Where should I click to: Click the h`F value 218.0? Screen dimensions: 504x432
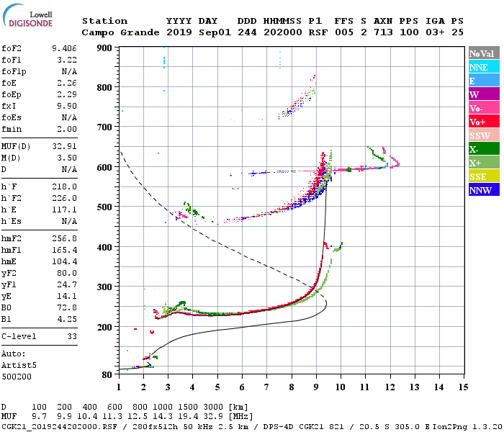(64, 186)
